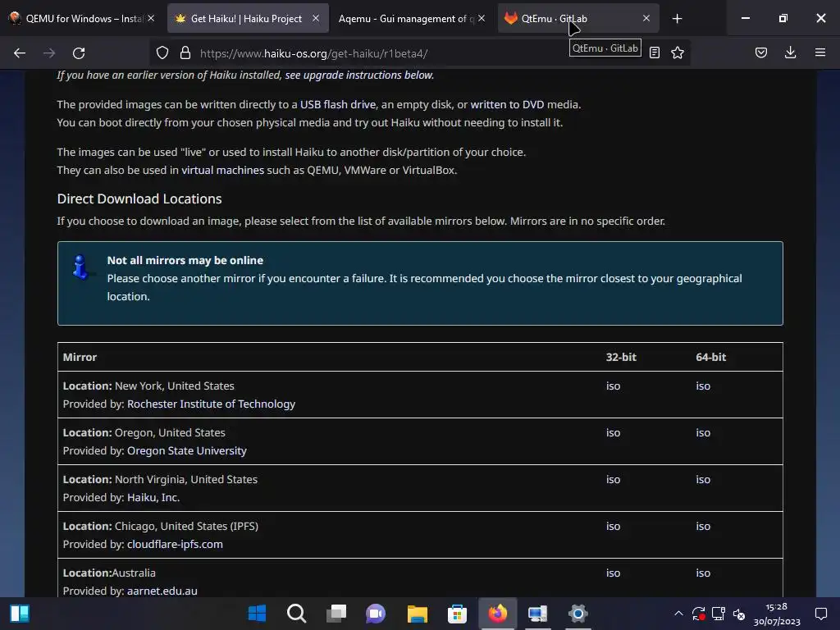This screenshot has height=630, width=840.
Task: Open the computer monitor app on the taskbar
Action: coord(537,614)
